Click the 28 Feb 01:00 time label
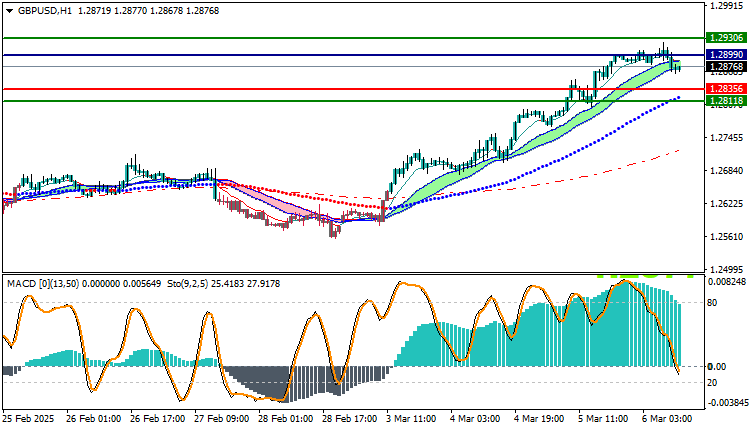The width and height of the screenshot is (750, 430). (x=286, y=419)
